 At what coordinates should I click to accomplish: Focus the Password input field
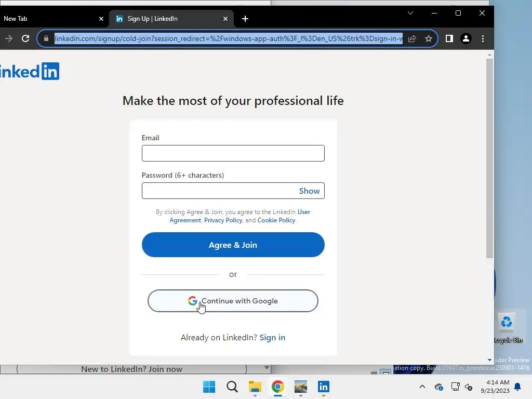(233, 191)
